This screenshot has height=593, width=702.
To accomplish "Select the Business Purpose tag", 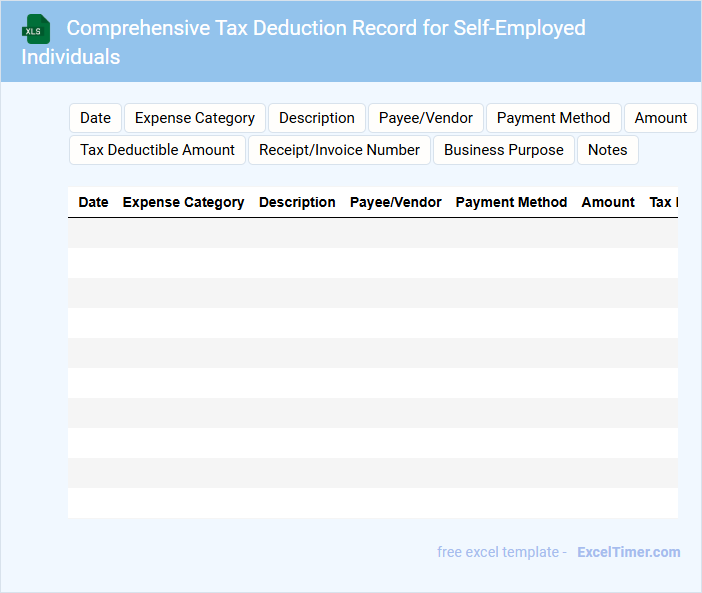I will [x=503, y=150].
